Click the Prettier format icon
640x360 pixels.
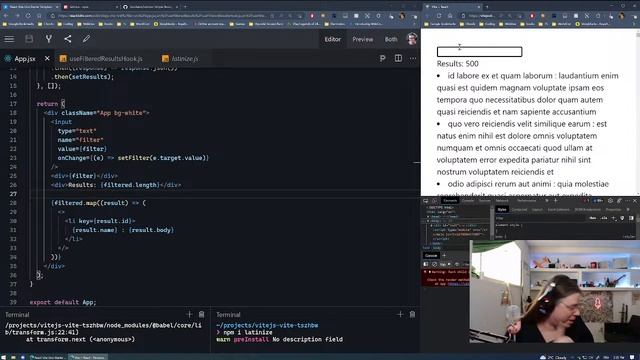coord(382,58)
